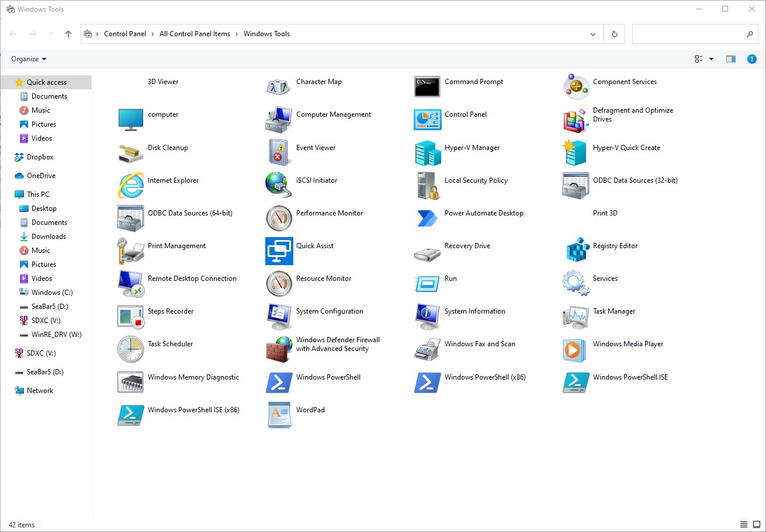Image resolution: width=766 pixels, height=532 pixels.
Task: Launch Hyper-V Manager
Action: 472,148
